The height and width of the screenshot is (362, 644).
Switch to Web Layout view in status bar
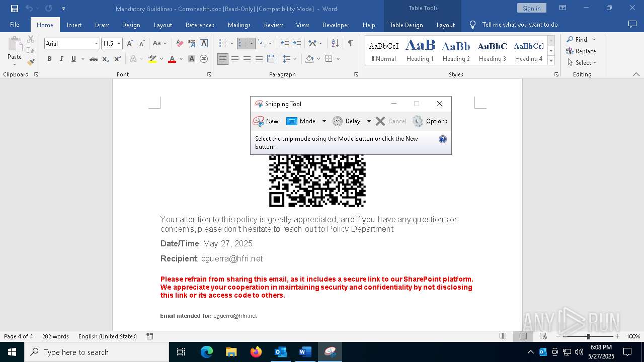click(x=543, y=336)
